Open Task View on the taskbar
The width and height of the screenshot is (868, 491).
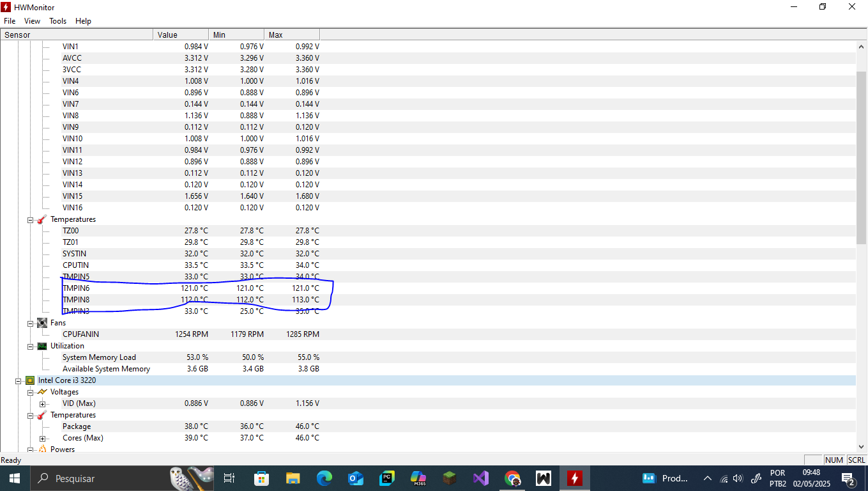[229, 478]
